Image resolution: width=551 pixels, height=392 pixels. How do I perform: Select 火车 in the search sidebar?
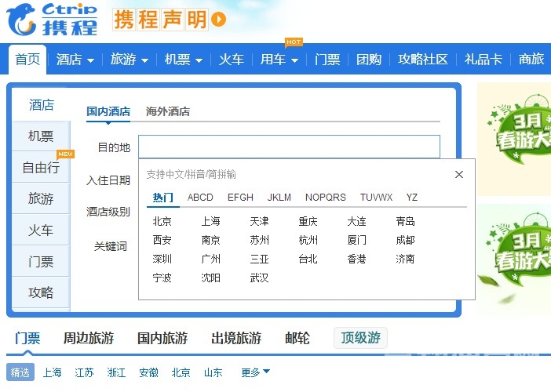click(41, 230)
